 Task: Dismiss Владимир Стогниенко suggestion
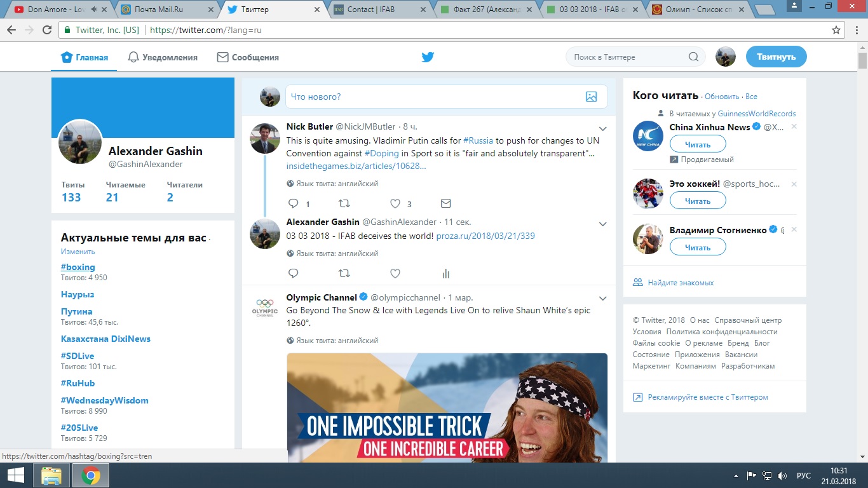(x=794, y=229)
